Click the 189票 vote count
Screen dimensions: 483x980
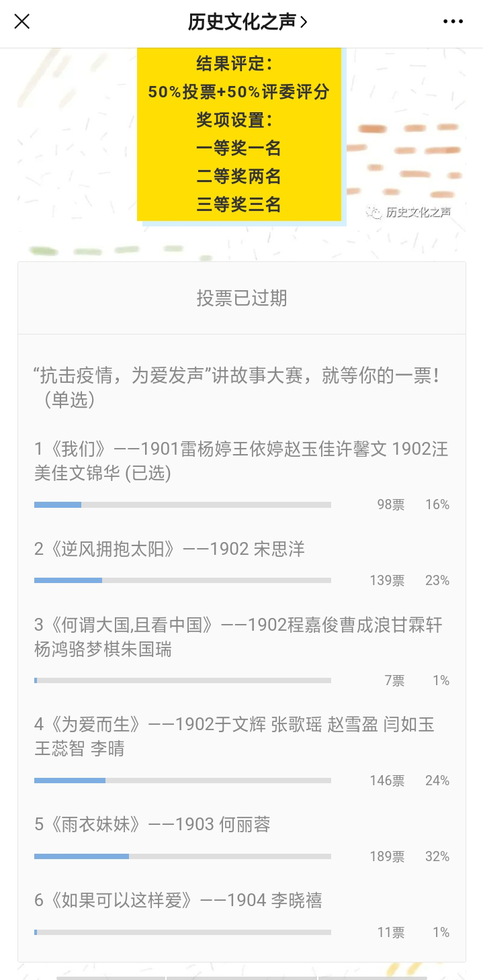tap(387, 856)
